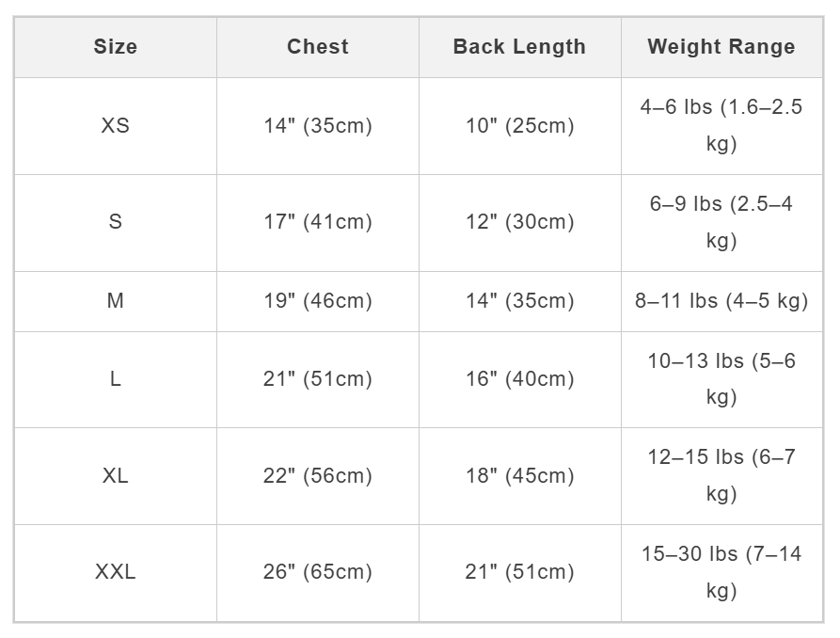Click the 15–30 lbs weight range cell
Viewport: 840px width, 638px height.
(x=721, y=572)
